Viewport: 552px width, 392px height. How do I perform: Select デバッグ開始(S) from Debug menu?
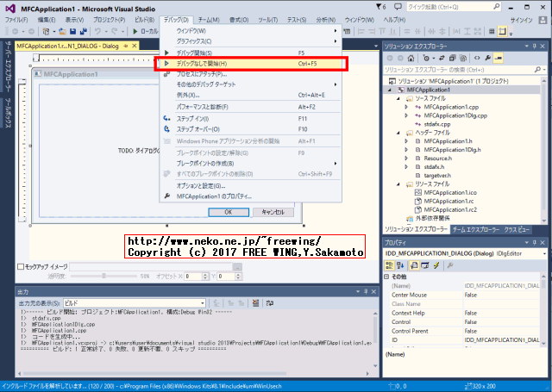[x=251, y=53]
